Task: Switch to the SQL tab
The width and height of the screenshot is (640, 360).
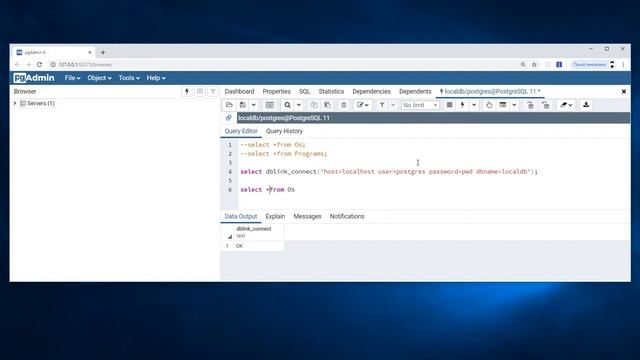Action: point(304,91)
